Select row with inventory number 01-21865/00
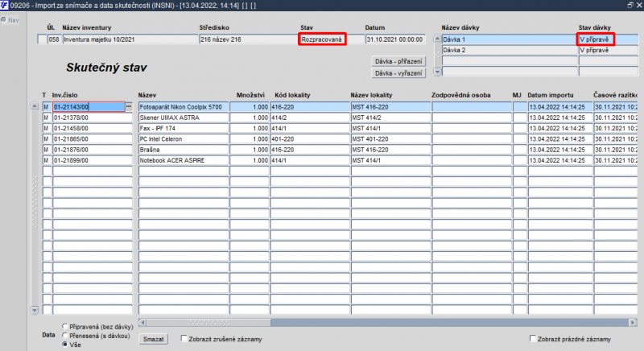Image resolution: width=644 pixels, height=351 pixels. pyautogui.click(x=93, y=138)
